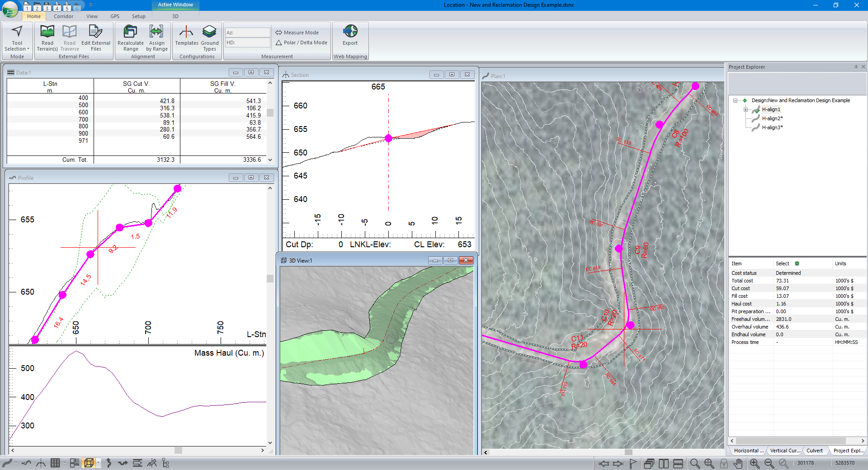Activate the 3D View cube icon on bottom toolbar
868x470 pixels.
click(x=89, y=463)
